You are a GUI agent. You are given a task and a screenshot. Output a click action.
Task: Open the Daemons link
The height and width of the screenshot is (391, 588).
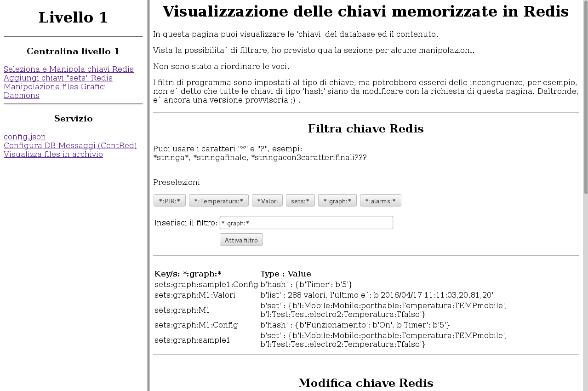[x=22, y=96]
